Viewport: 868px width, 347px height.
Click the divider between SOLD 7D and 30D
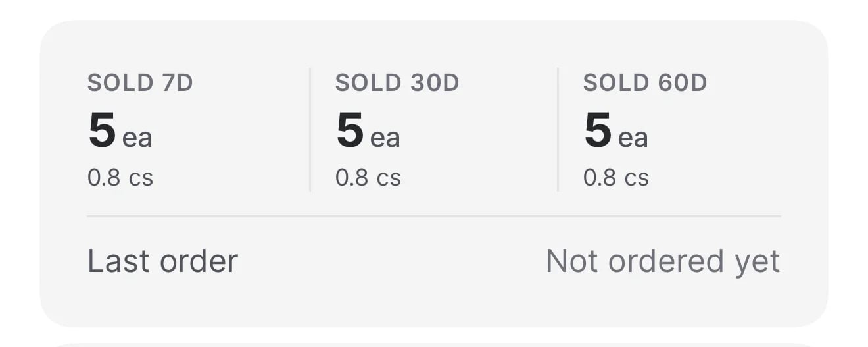(x=310, y=129)
